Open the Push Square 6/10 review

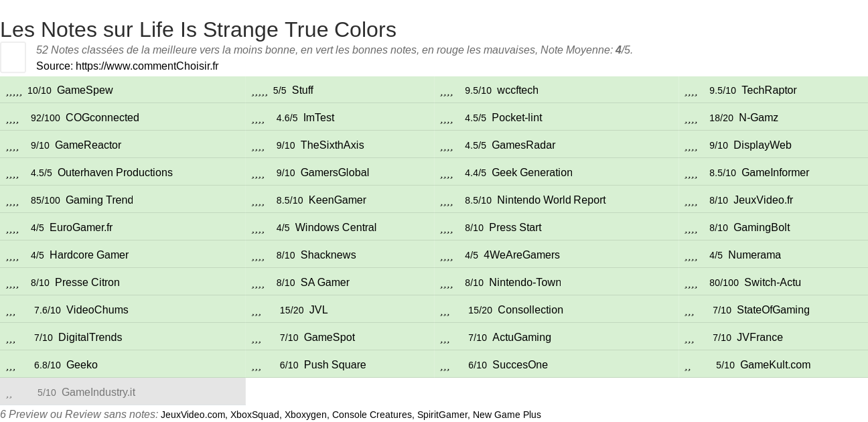(x=335, y=365)
